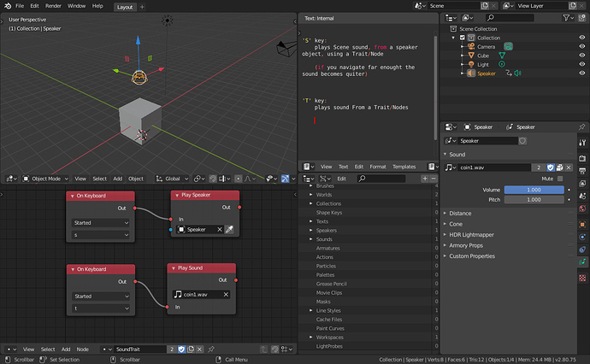This screenshot has height=364, width=590.
Task: Click the Speaker data icon in outliner
Action: click(x=518, y=73)
